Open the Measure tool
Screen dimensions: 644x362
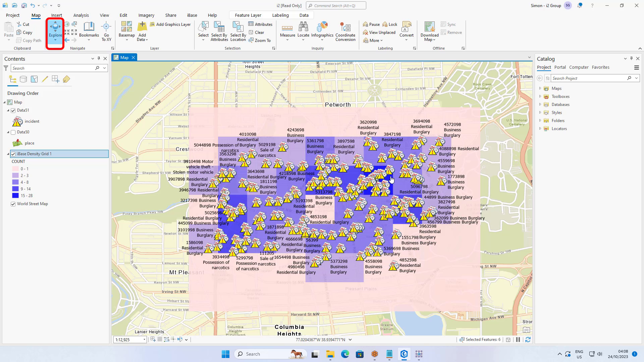pos(287,30)
